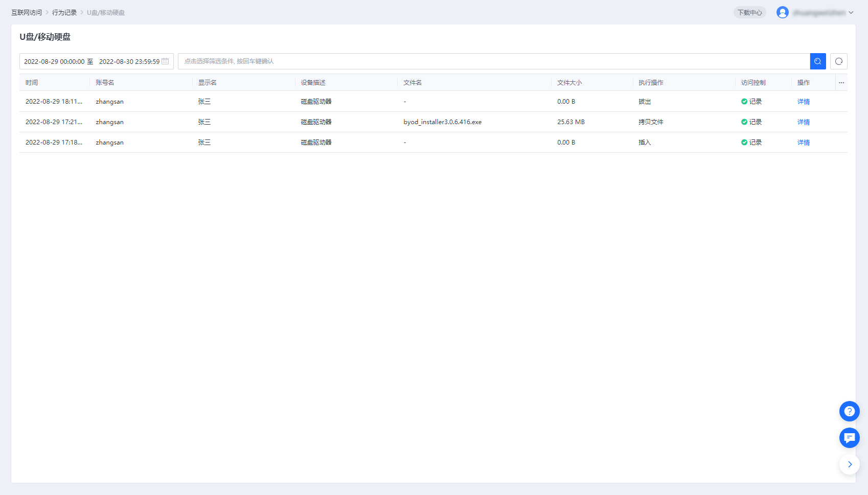Click calendar icon in date range
Viewport: 868px width, 495px height.
[165, 61]
